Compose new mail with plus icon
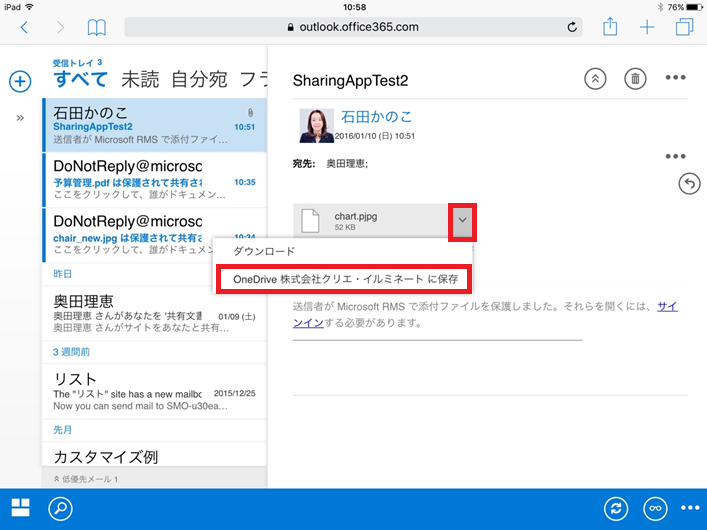The image size is (707, 530). tap(20, 81)
